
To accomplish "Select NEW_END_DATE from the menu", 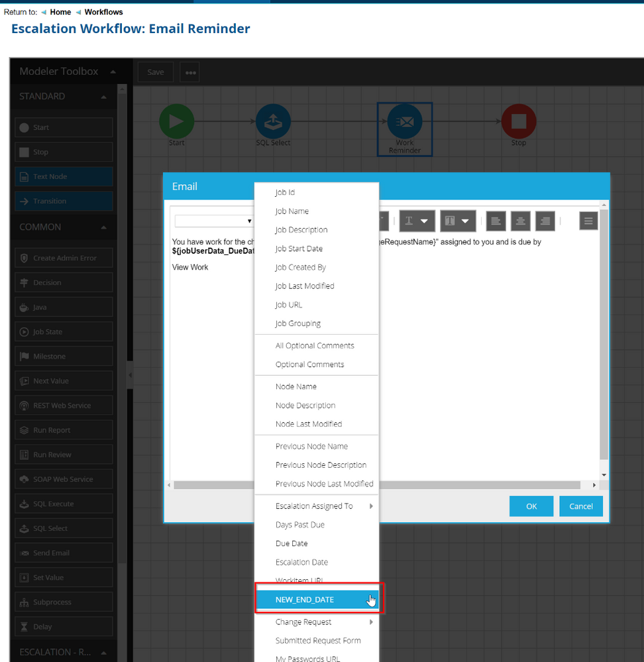I will click(x=317, y=600).
